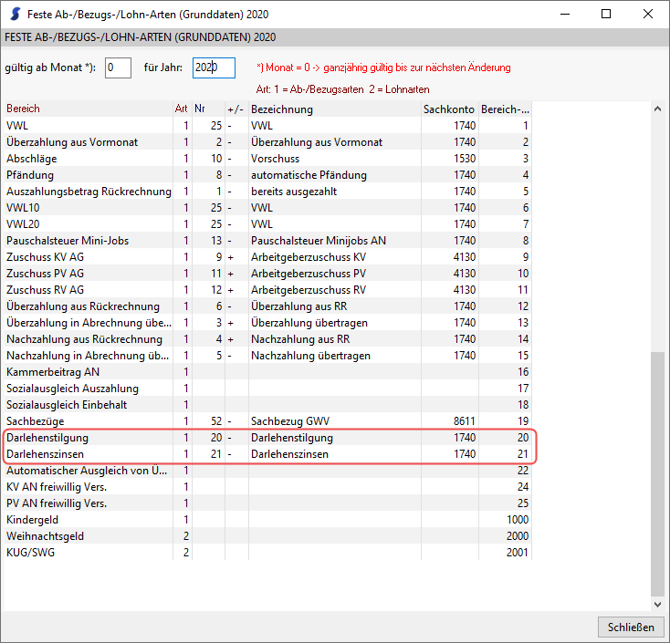Click the scrollbar up arrow

click(x=658, y=109)
